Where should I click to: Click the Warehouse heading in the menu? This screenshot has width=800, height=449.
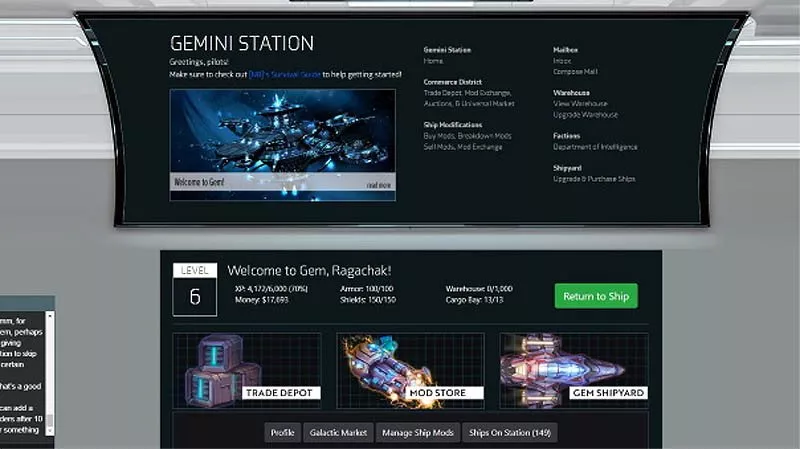[x=571, y=93]
